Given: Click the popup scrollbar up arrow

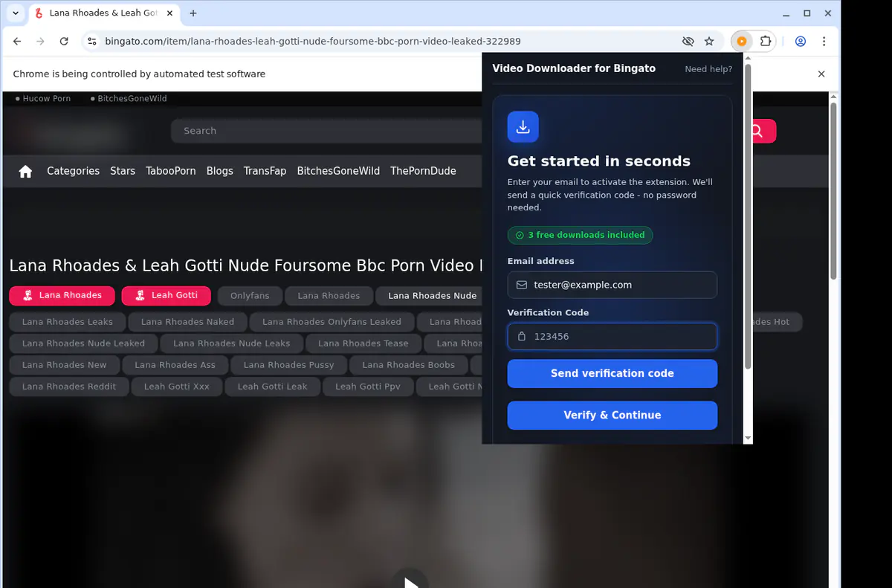Looking at the screenshot, I should [x=748, y=57].
